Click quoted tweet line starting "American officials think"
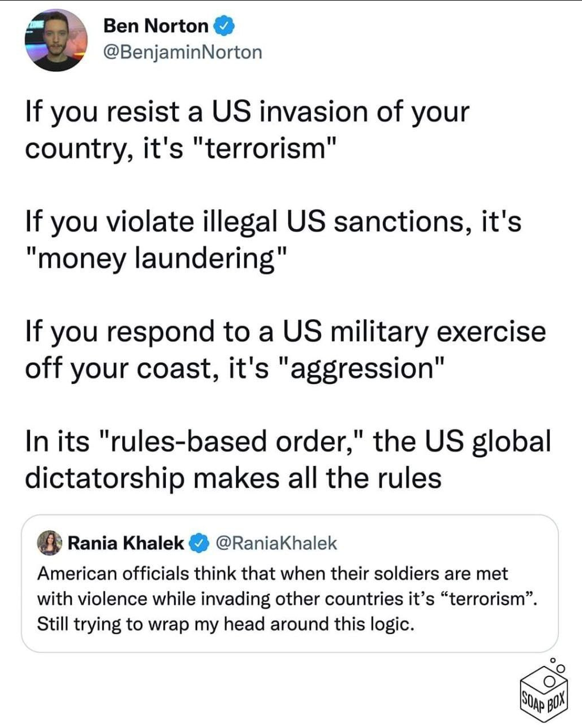Image resolution: width=582 pixels, height=728 pixels. pos(272,573)
